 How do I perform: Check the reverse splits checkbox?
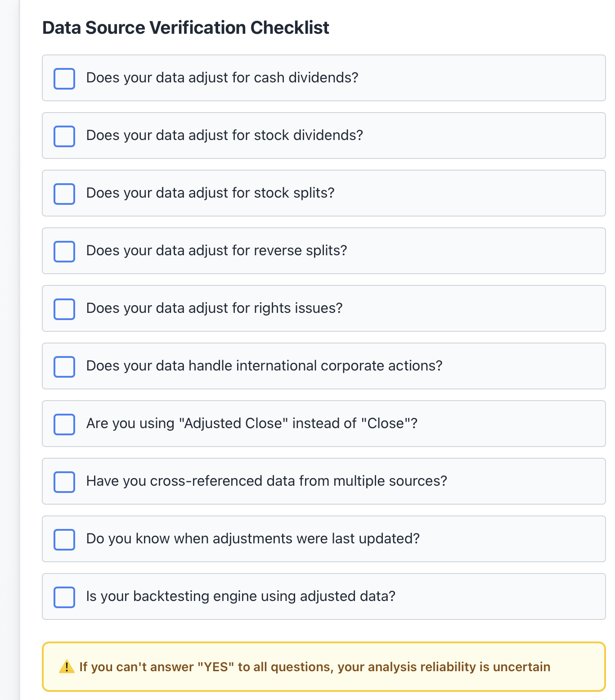64,252
